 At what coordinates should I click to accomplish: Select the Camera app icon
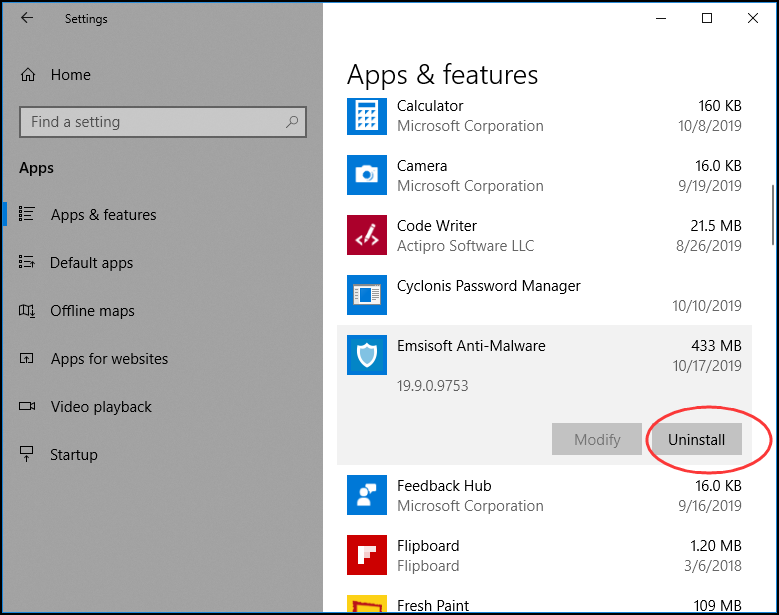pyautogui.click(x=367, y=175)
